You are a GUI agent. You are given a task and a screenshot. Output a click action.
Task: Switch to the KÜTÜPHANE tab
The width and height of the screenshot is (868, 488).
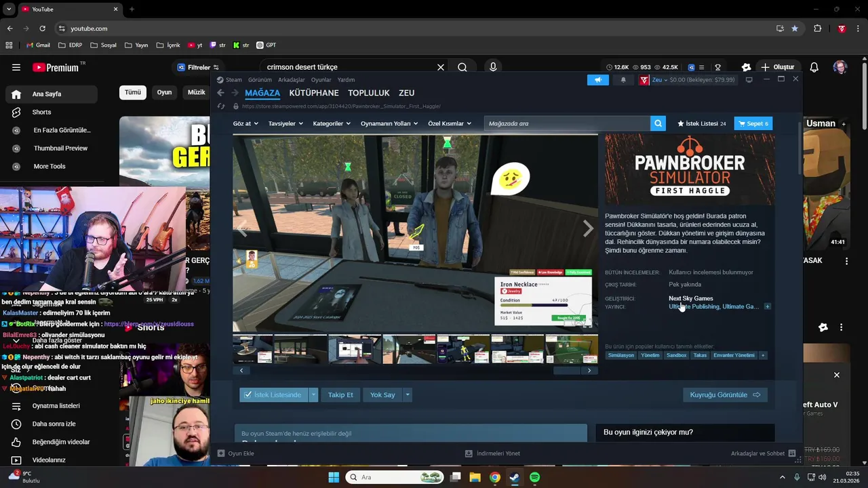pyautogui.click(x=314, y=93)
